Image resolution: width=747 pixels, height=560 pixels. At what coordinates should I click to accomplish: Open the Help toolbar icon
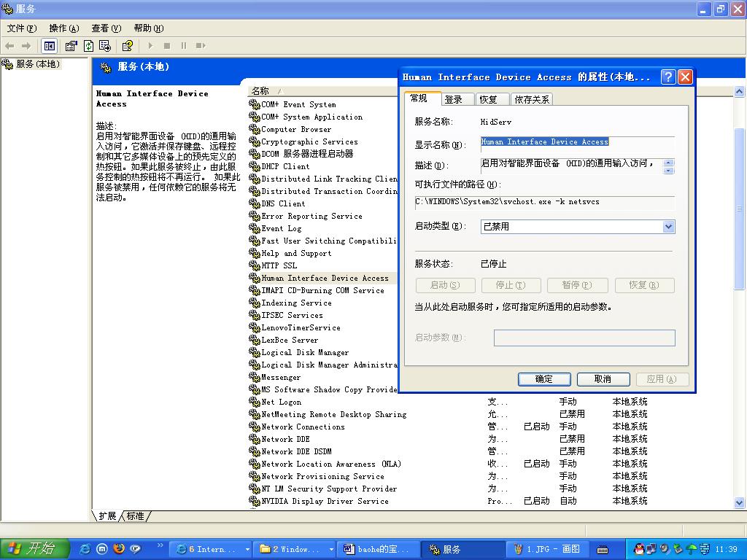[x=127, y=46]
